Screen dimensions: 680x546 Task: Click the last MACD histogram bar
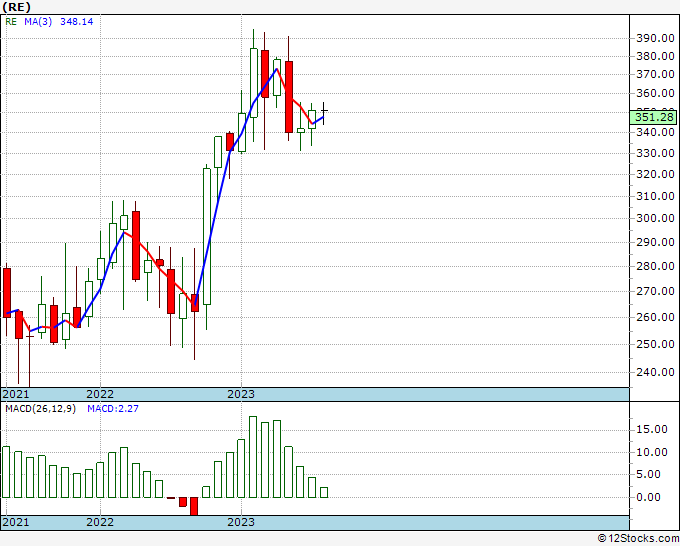coord(324,492)
